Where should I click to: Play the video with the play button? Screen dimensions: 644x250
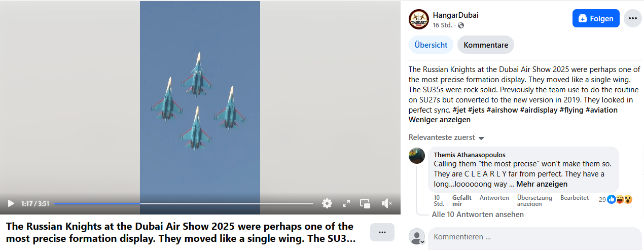point(11,203)
